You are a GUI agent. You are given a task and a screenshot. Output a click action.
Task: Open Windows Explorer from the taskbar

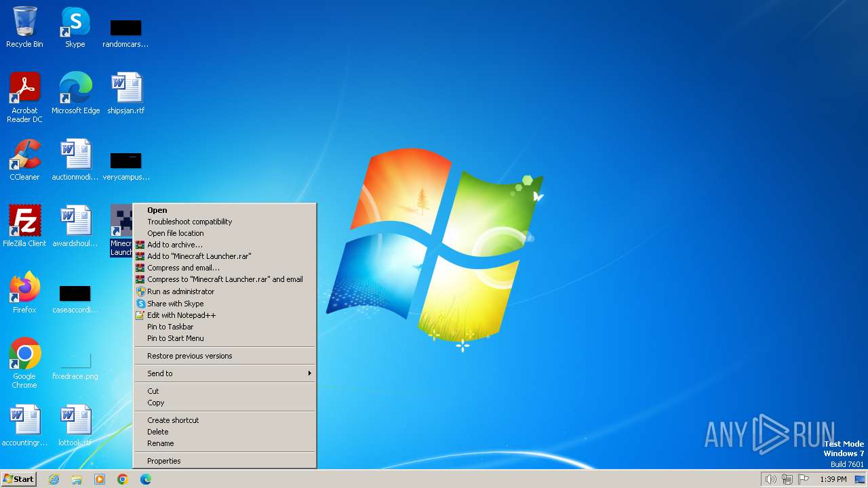click(77, 479)
